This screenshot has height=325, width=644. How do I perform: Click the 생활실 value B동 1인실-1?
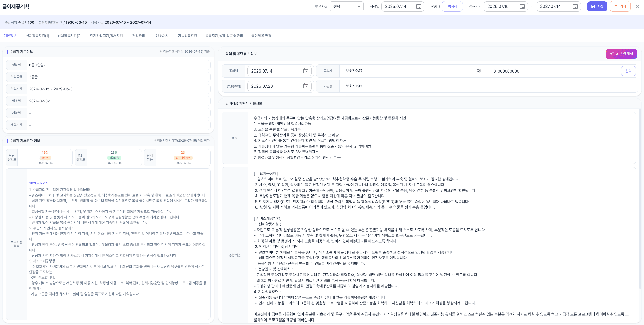click(x=38, y=65)
